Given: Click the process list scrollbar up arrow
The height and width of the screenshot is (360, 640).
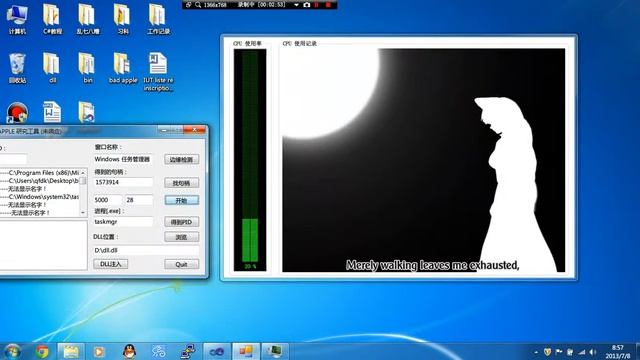Looking at the screenshot, I should [x=83, y=172].
